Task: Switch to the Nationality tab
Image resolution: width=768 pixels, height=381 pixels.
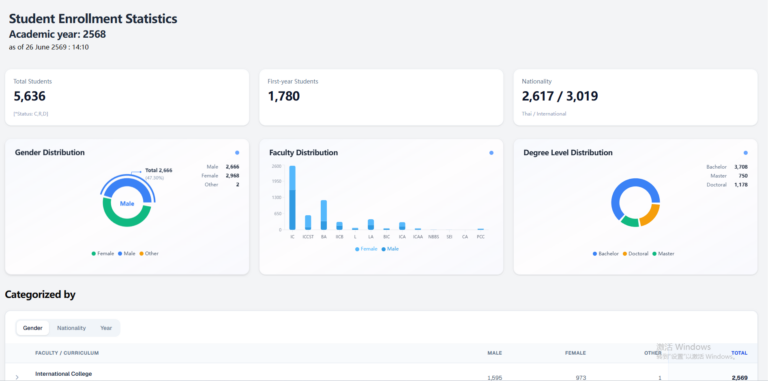Action: pyautogui.click(x=72, y=328)
